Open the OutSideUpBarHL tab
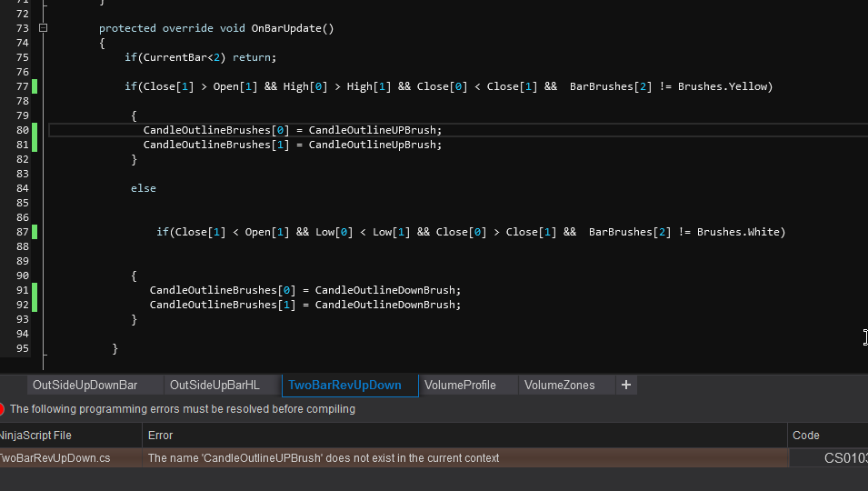 point(215,386)
